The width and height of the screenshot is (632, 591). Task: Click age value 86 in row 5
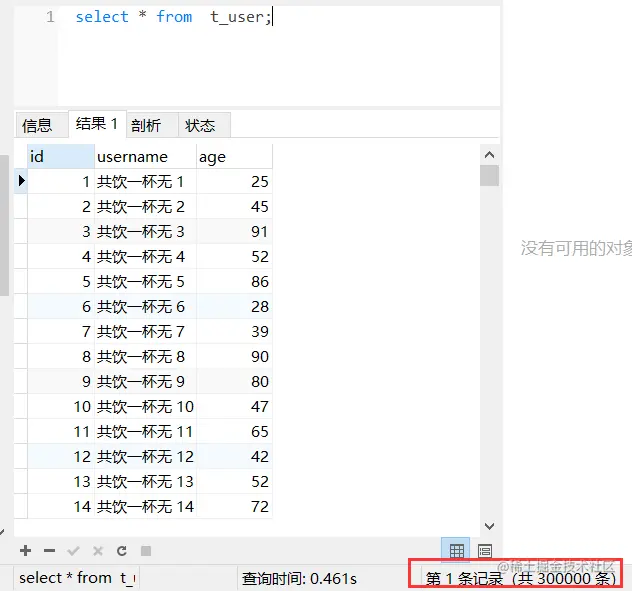pyautogui.click(x=235, y=281)
